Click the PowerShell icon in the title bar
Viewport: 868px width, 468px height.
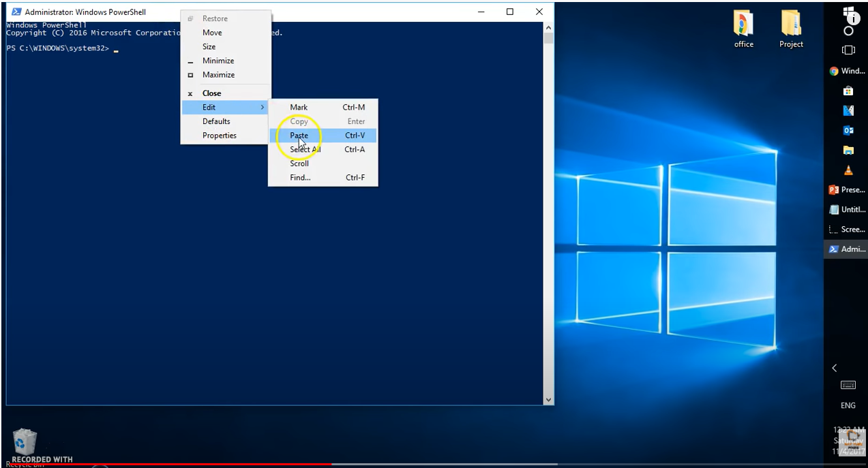(16, 12)
